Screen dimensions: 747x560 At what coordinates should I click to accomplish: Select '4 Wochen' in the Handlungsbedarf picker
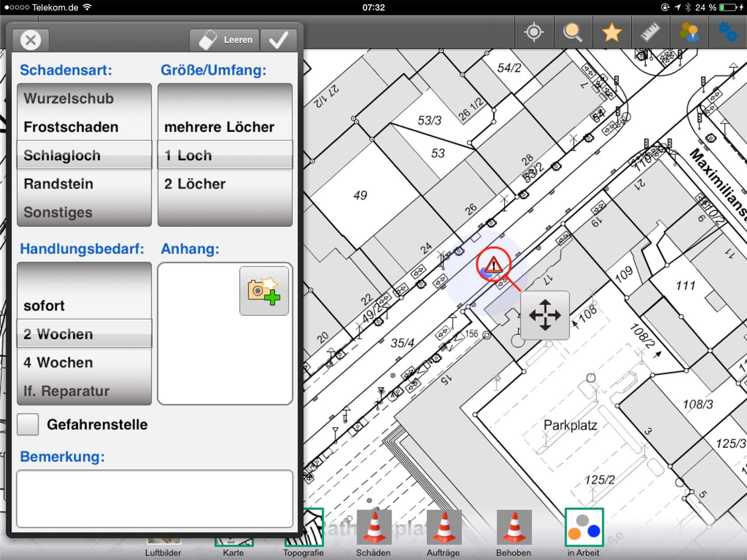(x=58, y=363)
